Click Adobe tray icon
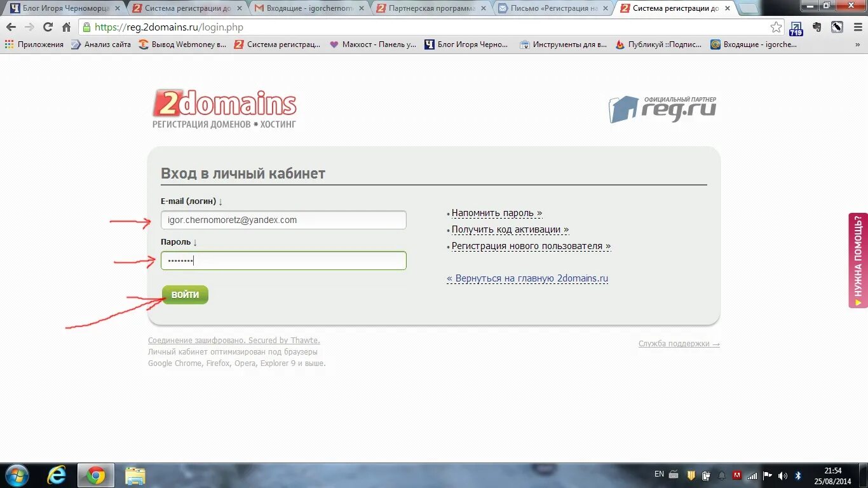The height and width of the screenshot is (488, 868). coord(737,475)
